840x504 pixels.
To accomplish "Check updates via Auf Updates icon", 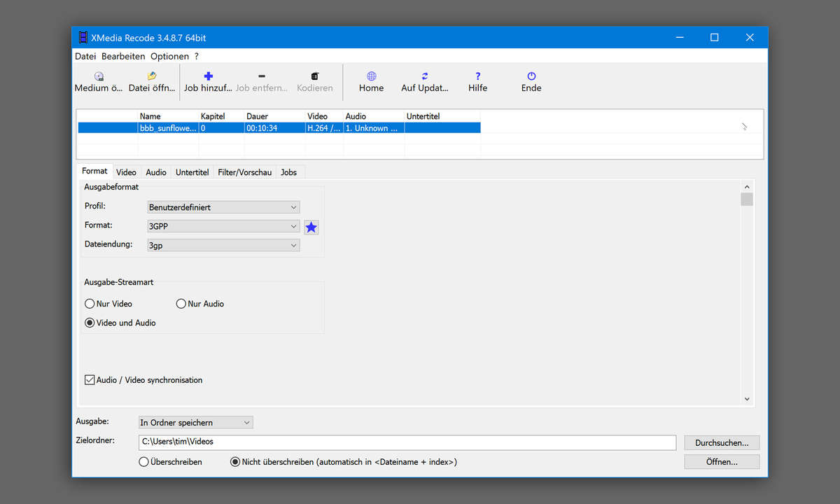I will click(424, 76).
